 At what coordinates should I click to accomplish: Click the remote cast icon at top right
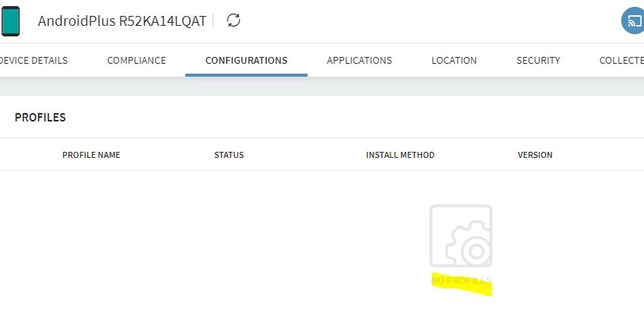pos(632,21)
